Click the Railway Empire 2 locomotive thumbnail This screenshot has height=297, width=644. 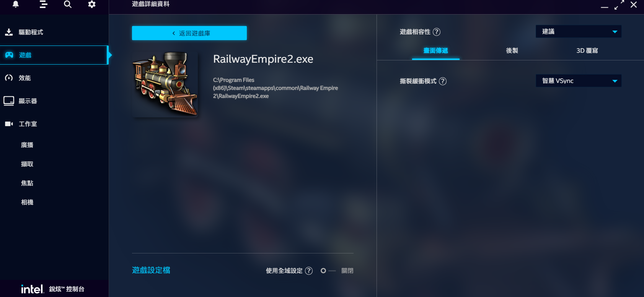click(165, 84)
